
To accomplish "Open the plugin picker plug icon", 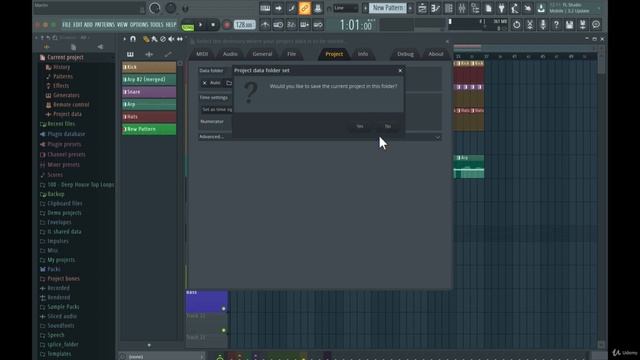I will point(502,8).
